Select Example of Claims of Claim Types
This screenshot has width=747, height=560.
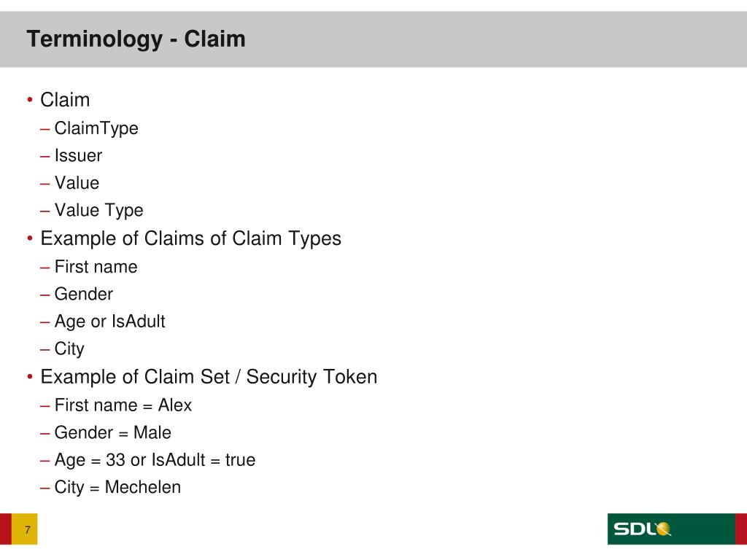pyautogui.click(x=190, y=238)
